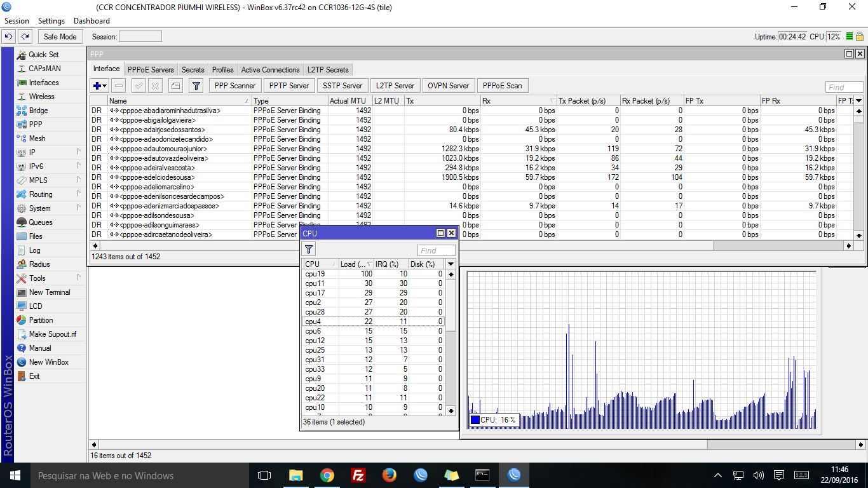
Task: Click the padlock icon beside CPU indicator
Action: pos(860,37)
